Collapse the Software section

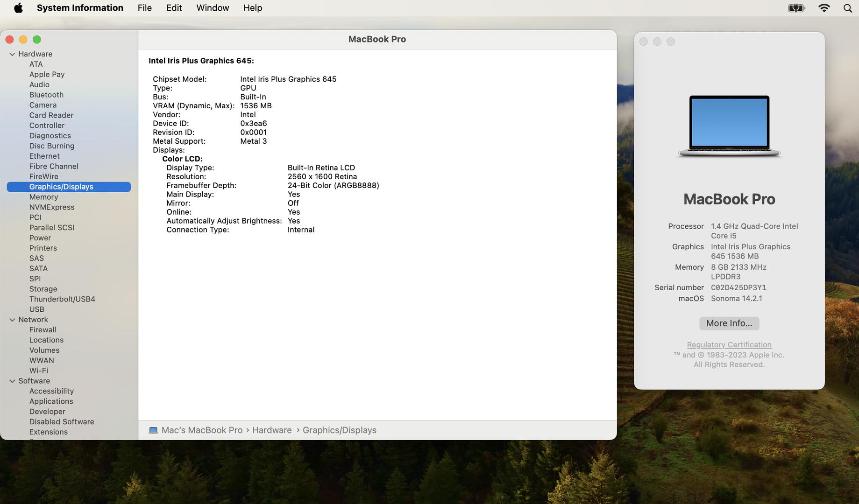pos(12,381)
